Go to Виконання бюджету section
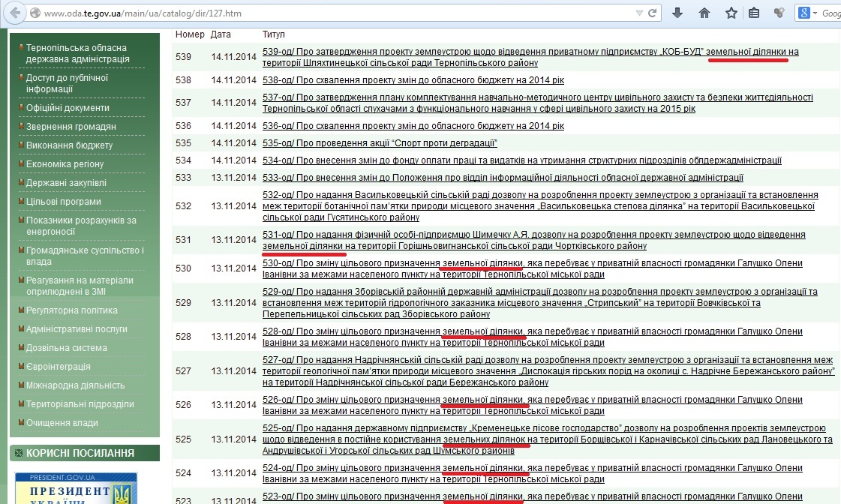This screenshot has width=841, height=504. (x=69, y=145)
